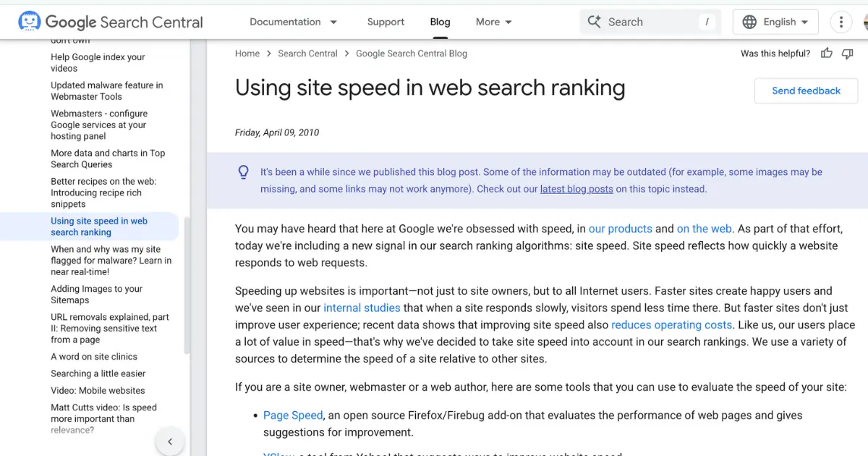Click the lightbulb icon in the notice banner
This screenshot has width=868, height=456.
click(x=244, y=172)
